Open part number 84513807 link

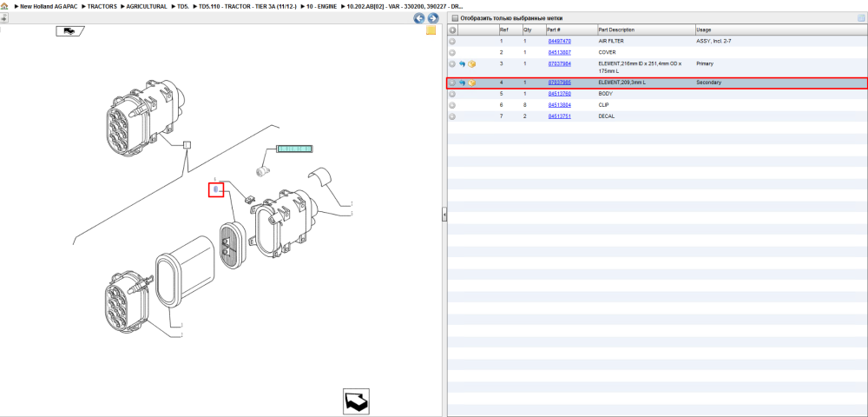point(560,53)
